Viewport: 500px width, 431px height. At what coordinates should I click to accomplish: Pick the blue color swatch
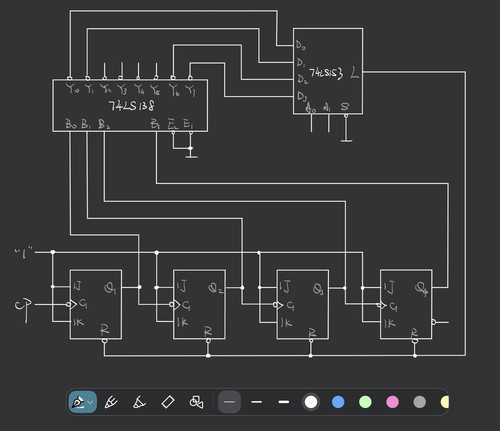338,402
